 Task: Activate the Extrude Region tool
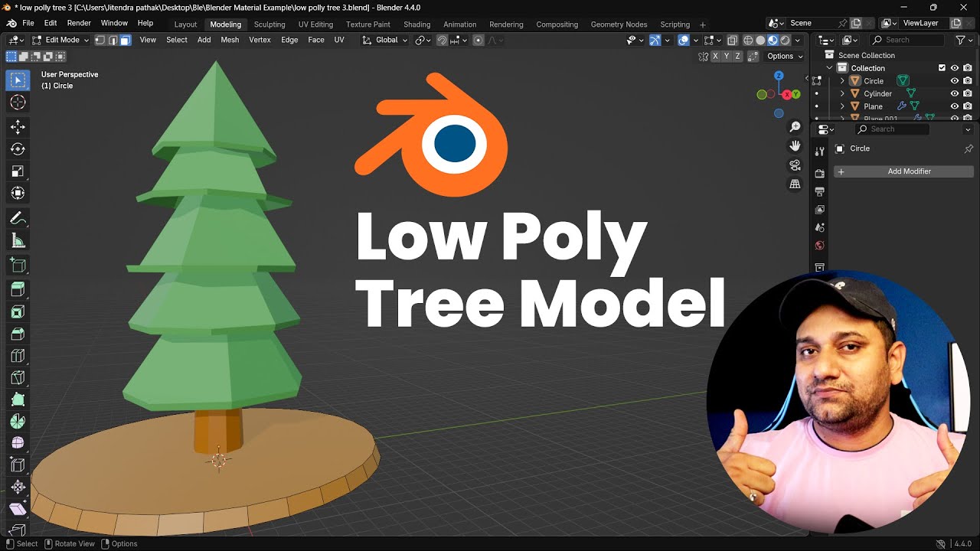tap(18, 289)
